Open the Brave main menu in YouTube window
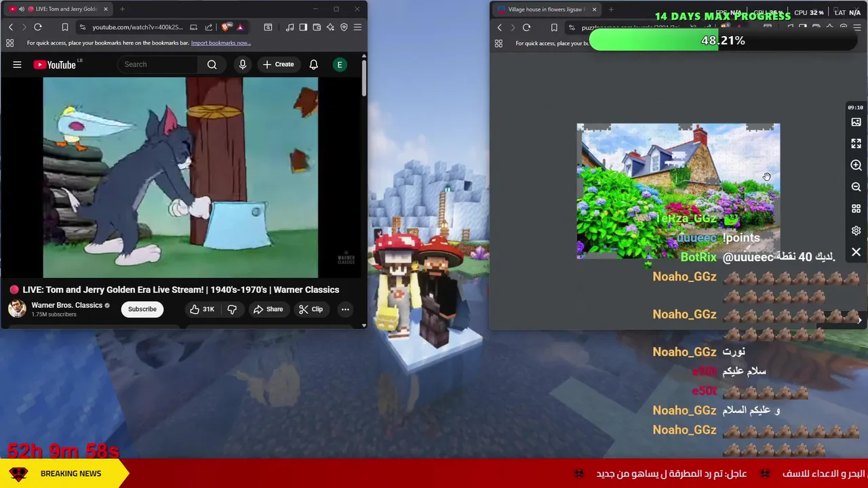Viewport: 868px width, 488px height. pos(357,27)
